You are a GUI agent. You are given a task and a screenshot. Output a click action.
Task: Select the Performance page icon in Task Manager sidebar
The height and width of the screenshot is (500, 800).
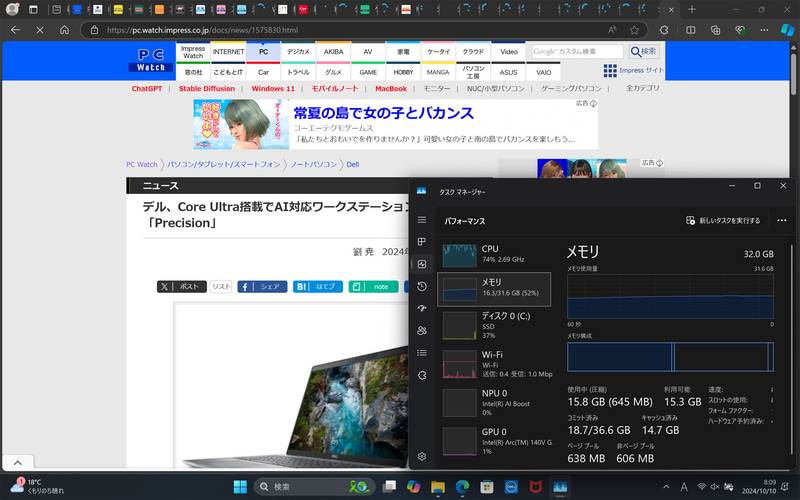[x=421, y=264]
